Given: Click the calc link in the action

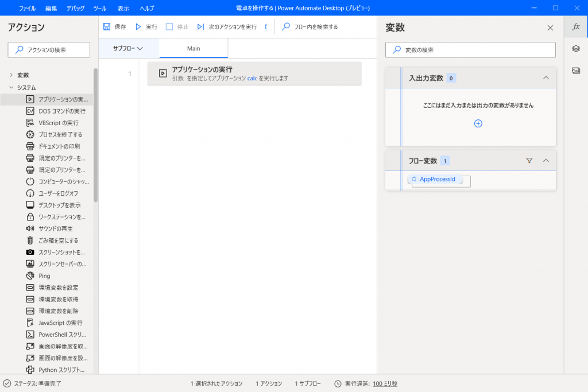Looking at the screenshot, I should point(252,78).
